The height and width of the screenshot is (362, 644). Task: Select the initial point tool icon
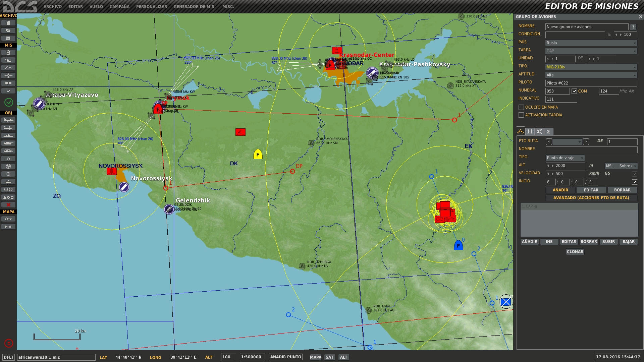point(8,159)
